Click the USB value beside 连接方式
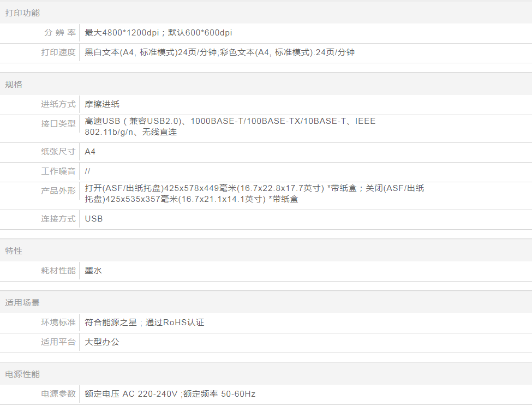 coord(94,219)
